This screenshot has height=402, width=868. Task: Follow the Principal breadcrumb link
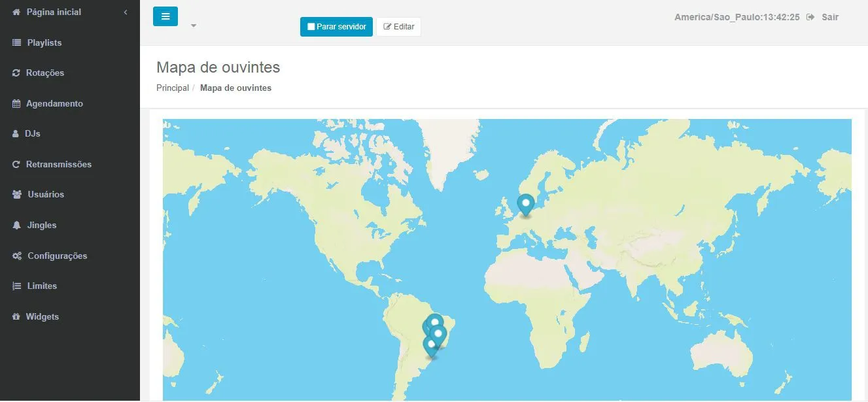click(173, 88)
